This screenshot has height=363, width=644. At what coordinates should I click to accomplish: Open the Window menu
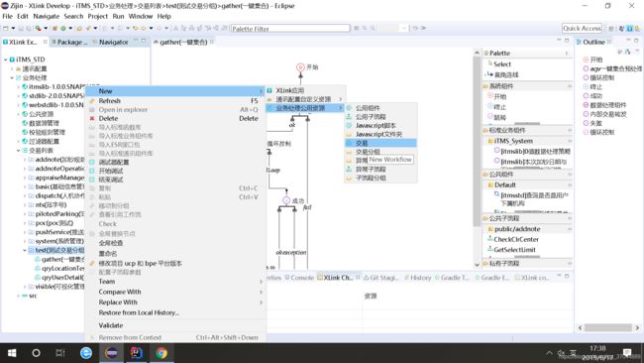pos(141,16)
